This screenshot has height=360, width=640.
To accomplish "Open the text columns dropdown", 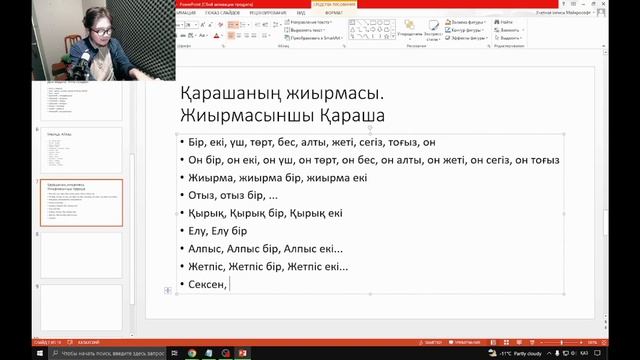I will 266,36.
